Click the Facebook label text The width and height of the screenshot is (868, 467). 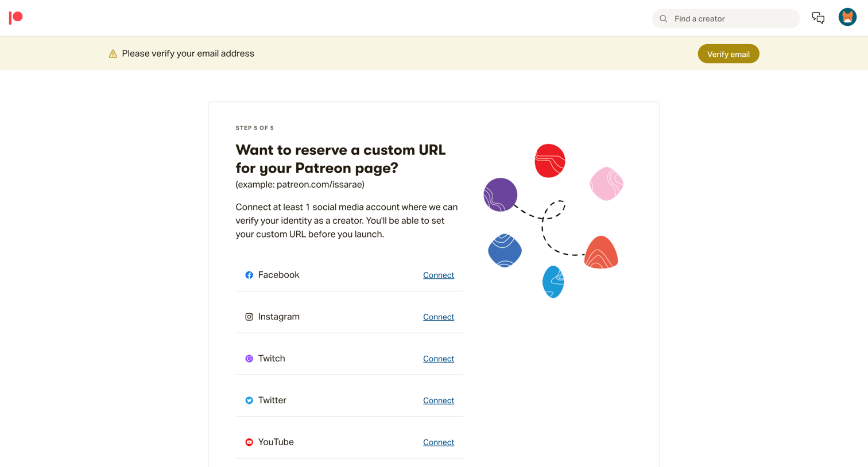[x=279, y=275]
